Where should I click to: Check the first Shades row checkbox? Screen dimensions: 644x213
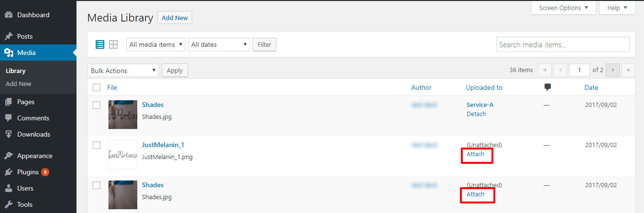pyautogui.click(x=97, y=105)
